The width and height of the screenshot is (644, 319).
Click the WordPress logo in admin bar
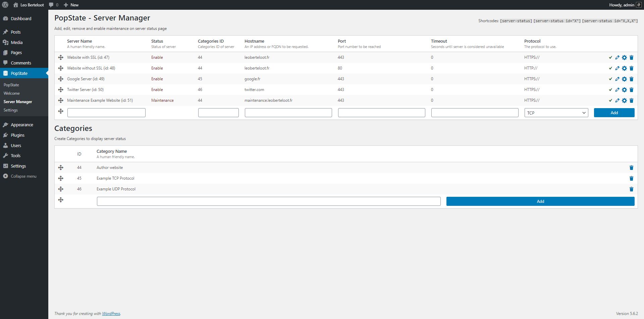click(5, 5)
